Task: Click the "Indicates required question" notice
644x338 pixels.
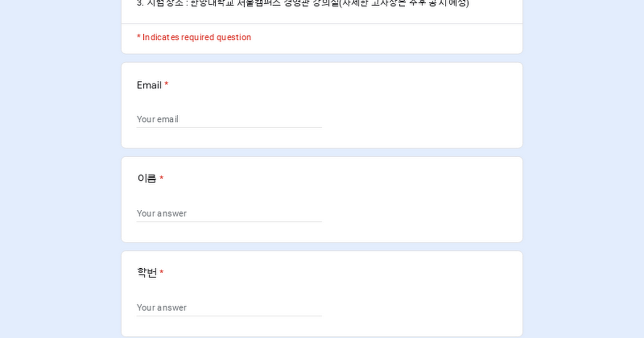Action: point(194,38)
